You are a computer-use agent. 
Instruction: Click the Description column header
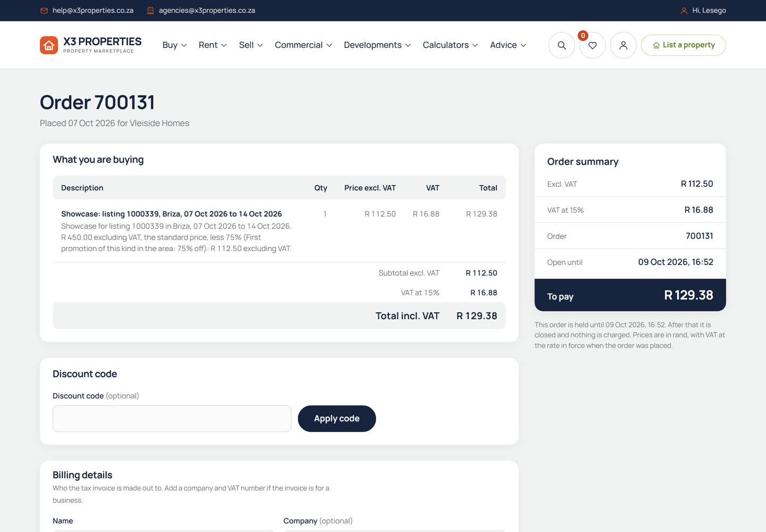[82, 188]
